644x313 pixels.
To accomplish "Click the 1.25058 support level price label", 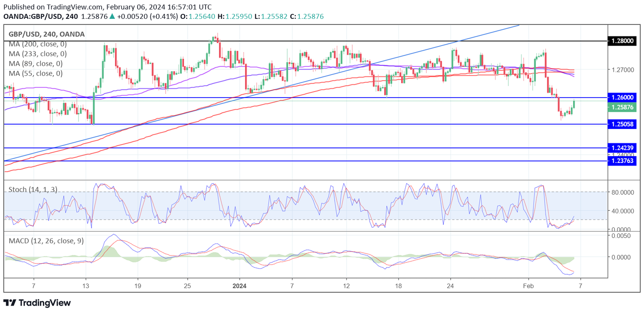I will 622,124.
